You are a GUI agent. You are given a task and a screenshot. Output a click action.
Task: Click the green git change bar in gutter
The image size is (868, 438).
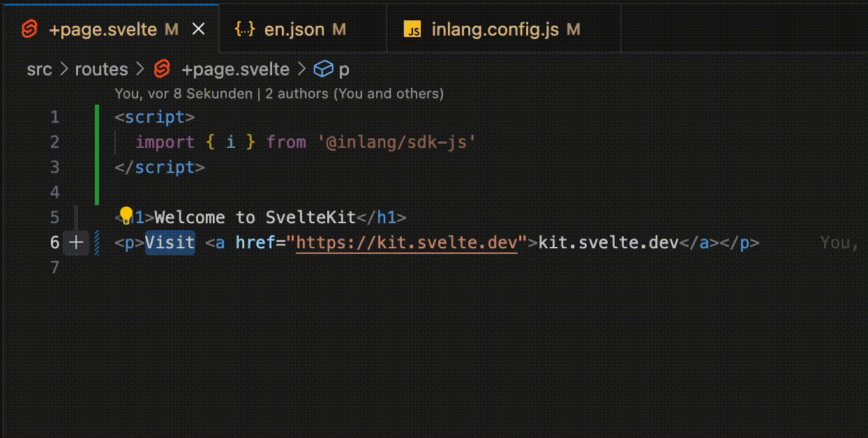click(x=97, y=155)
